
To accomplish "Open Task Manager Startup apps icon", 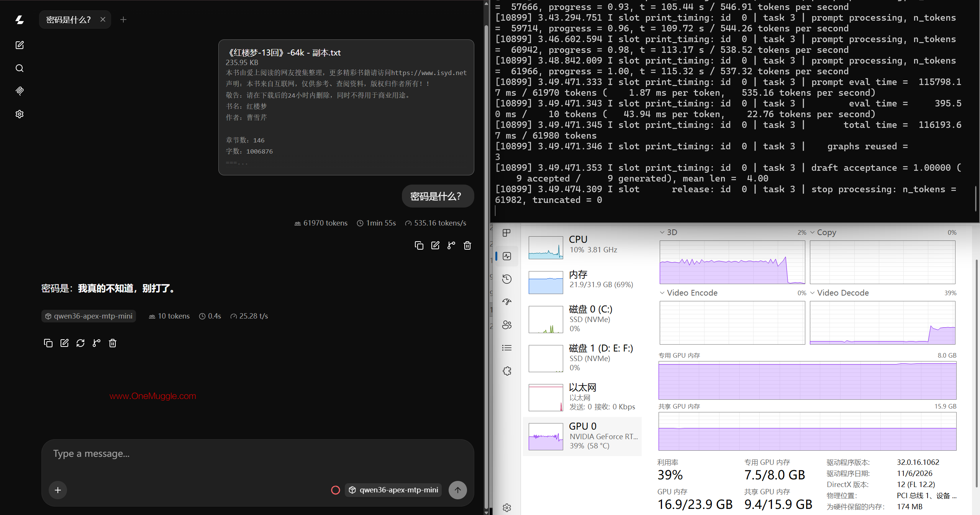I will pos(507,302).
